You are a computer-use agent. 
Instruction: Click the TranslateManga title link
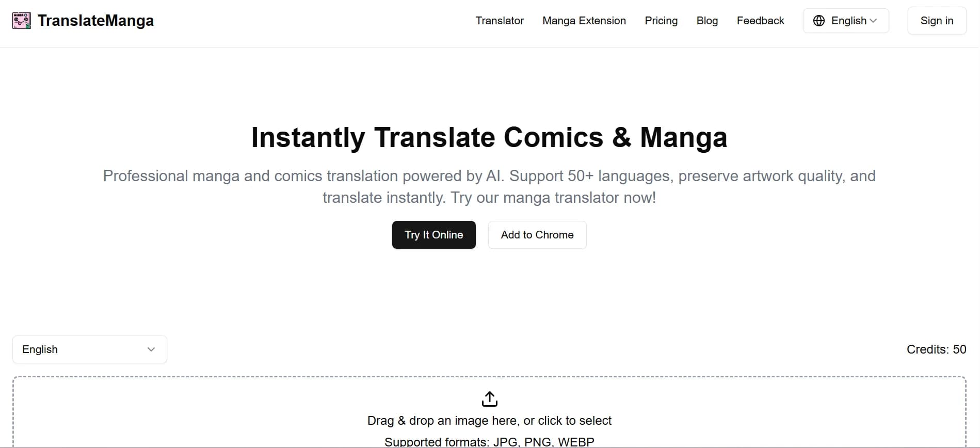[97, 21]
